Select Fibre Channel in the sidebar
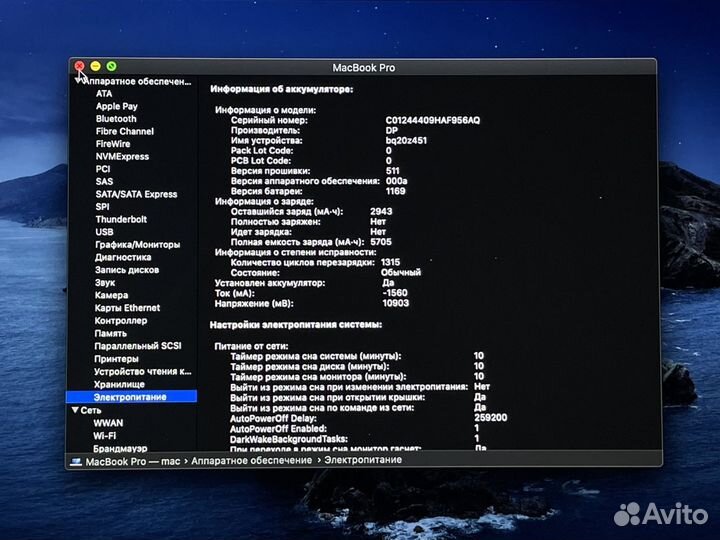Image resolution: width=720 pixels, height=540 pixels. point(124,131)
